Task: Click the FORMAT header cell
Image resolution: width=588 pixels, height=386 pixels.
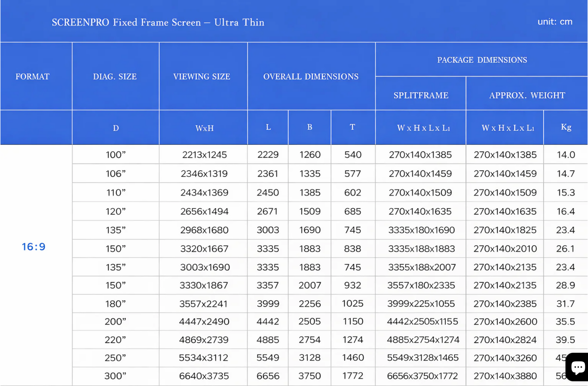Action: pyautogui.click(x=32, y=76)
